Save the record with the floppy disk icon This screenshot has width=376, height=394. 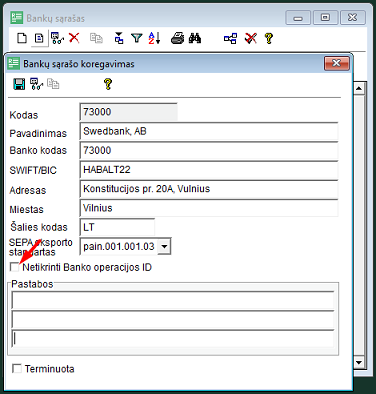(19, 84)
